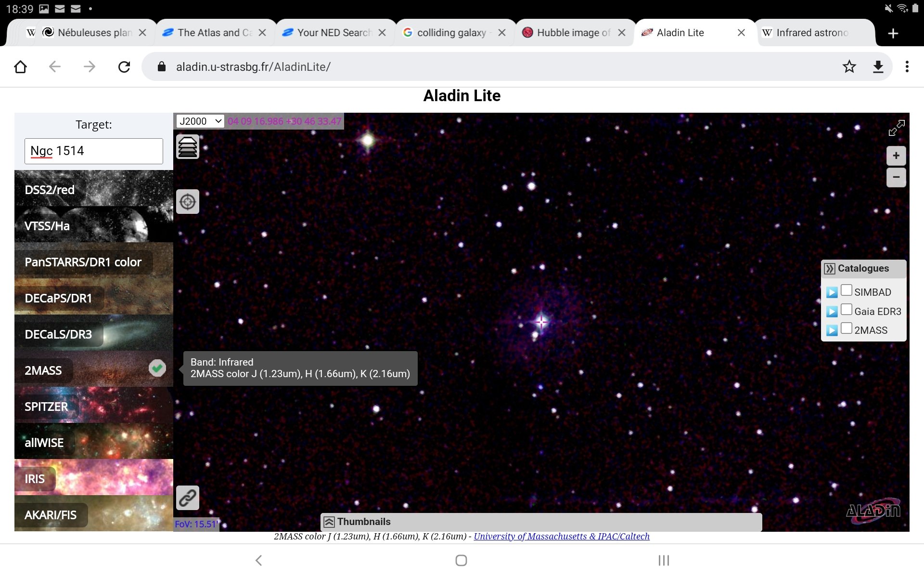
Task: Select the allWISE survey
Action: [x=94, y=441]
